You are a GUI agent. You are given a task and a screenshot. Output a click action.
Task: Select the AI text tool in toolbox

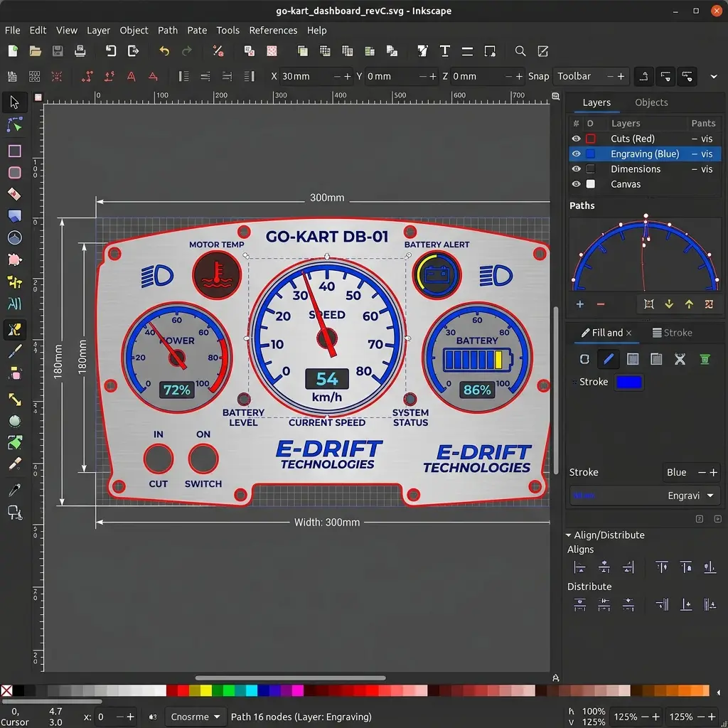click(14, 304)
